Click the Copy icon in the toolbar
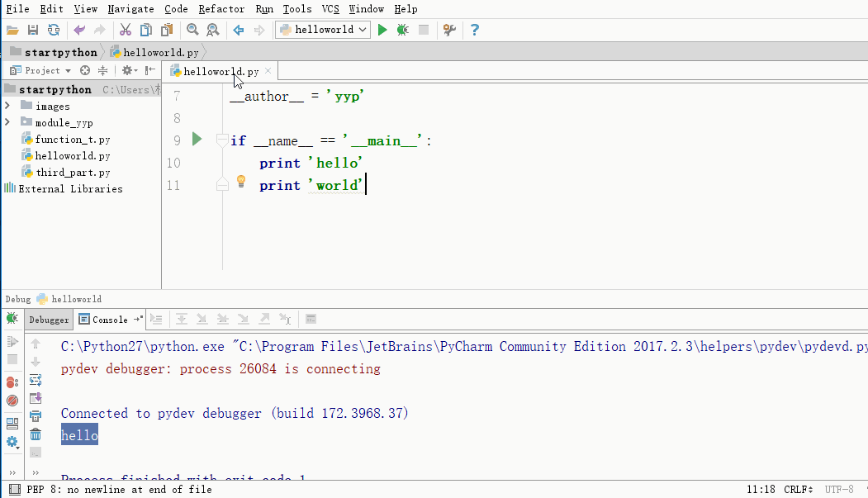 (145, 30)
